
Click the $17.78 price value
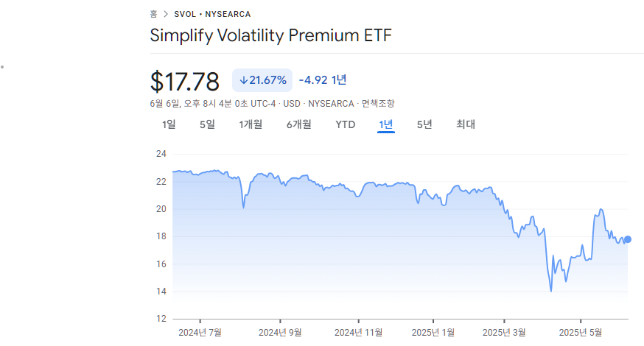click(x=185, y=81)
